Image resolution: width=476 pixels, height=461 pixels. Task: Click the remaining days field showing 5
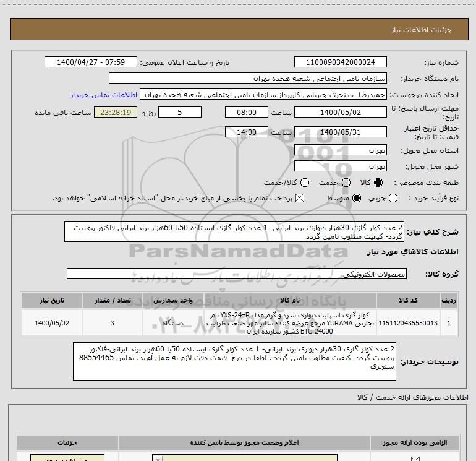pyautogui.click(x=180, y=113)
